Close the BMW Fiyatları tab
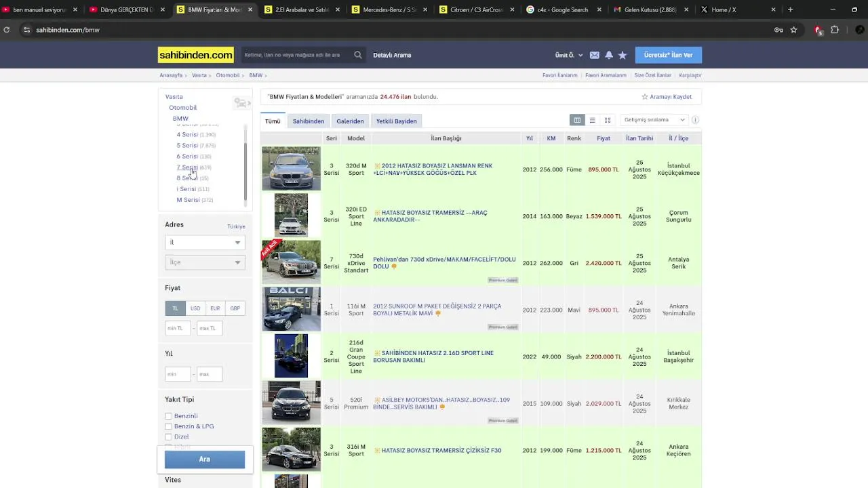 coord(250,9)
